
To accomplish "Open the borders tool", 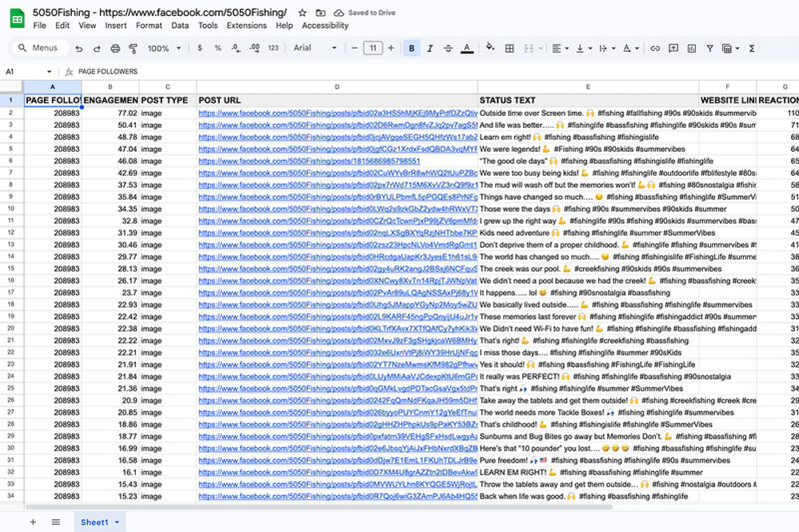I will [x=508, y=48].
